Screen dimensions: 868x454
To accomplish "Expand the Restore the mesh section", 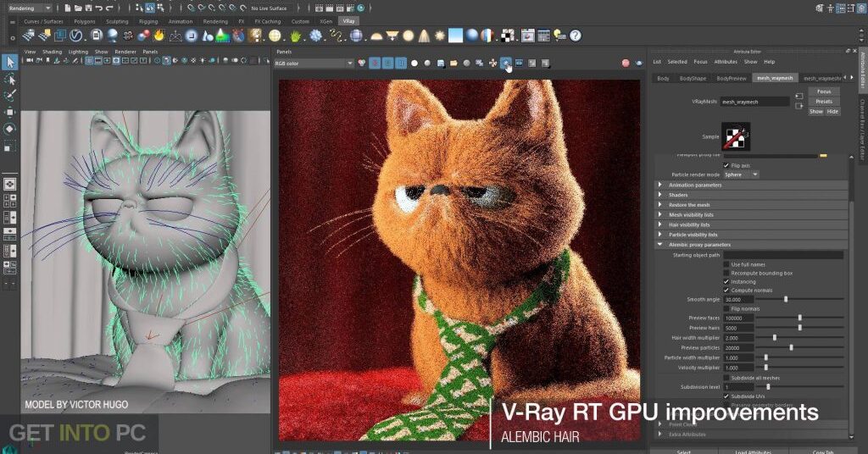I will pos(751,205).
